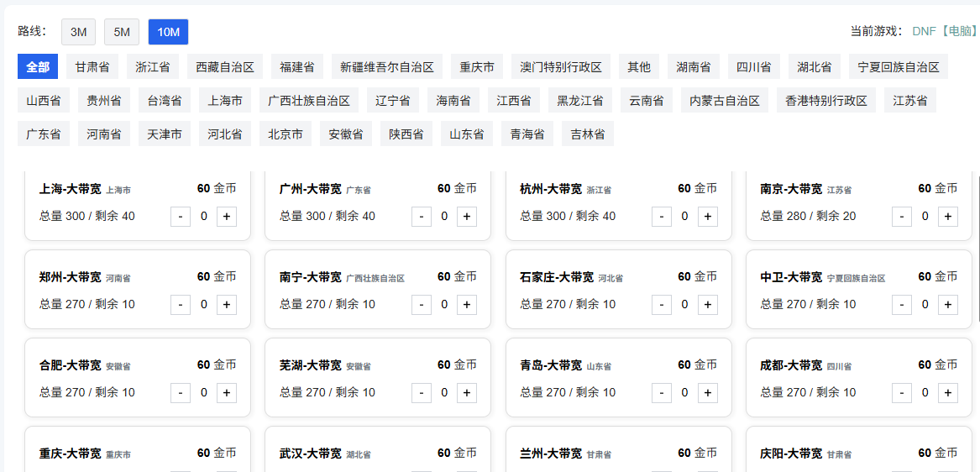Viewport: 980px width, 472px height.
Task: Click the DNF【电脑】 current game link
Action: 945,31
